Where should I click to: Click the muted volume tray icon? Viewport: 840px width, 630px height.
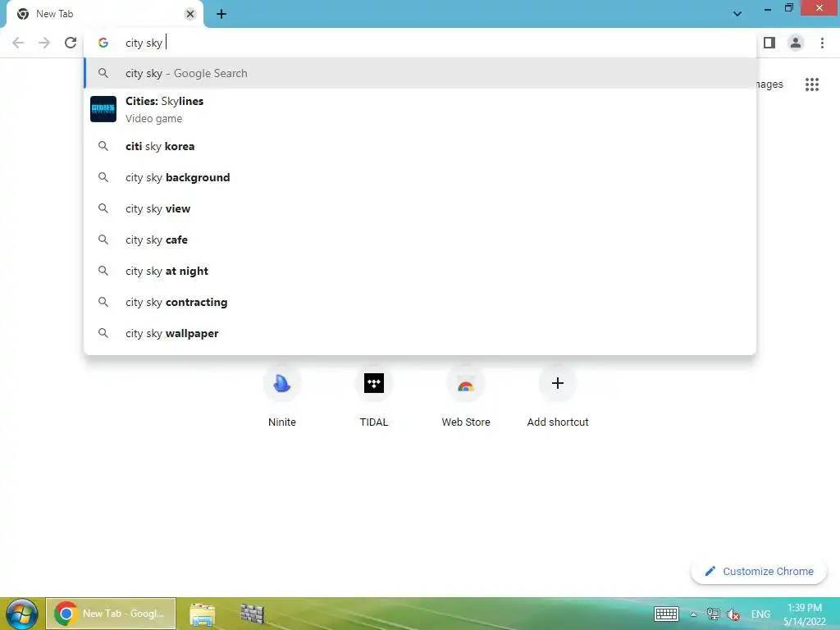click(733, 614)
